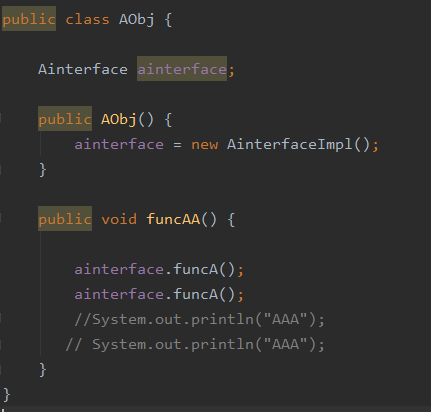The height and width of the screenshot is (412, 431).
Task: Click the 'funcAA' method name
Action: pos(173,219)
